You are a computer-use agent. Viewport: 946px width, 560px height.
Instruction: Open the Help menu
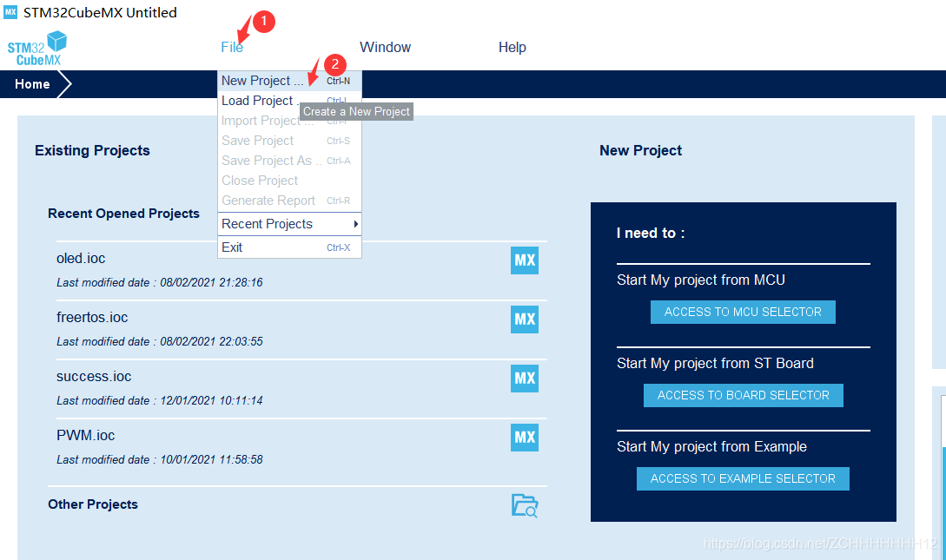pos(513,47)
